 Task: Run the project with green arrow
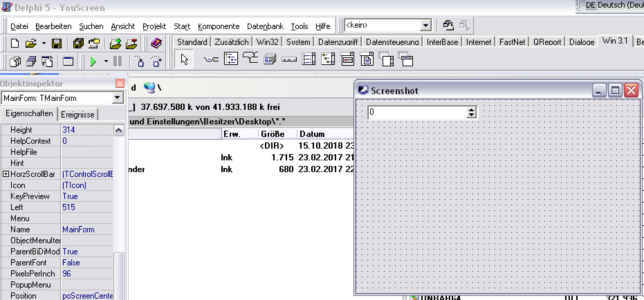click(x=93, y=62)
